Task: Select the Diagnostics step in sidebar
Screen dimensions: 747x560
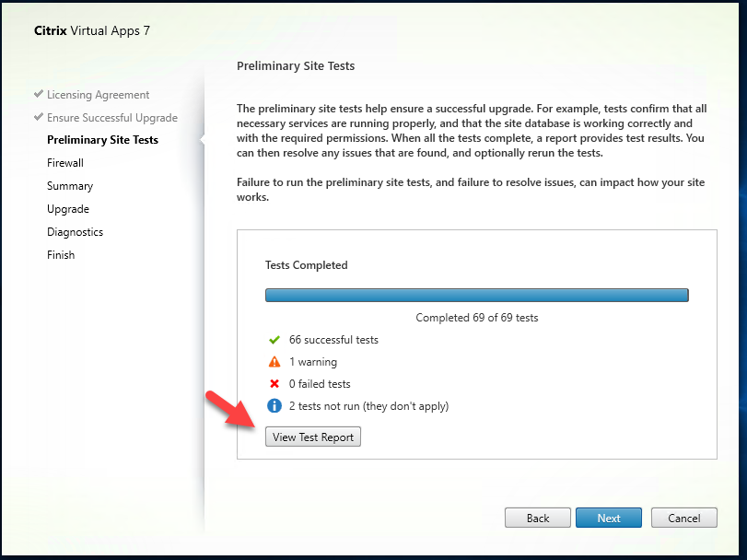Action: (75, 232)
